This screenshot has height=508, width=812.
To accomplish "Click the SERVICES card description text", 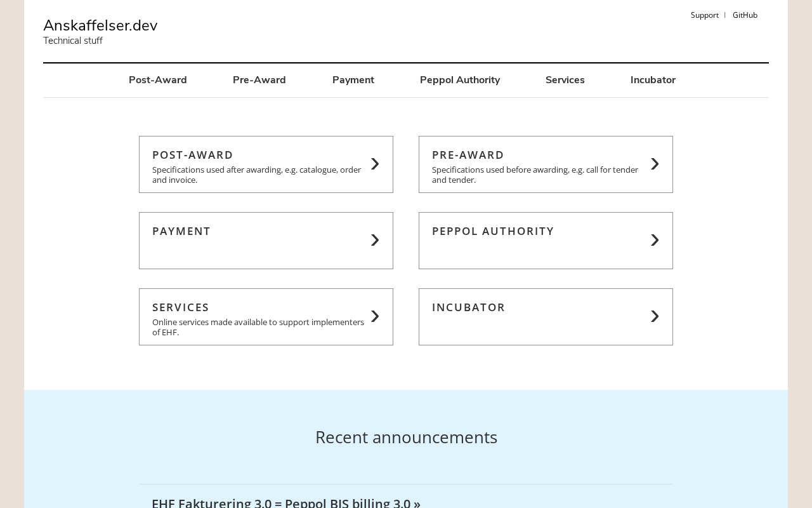I will (x=258, y=327).
